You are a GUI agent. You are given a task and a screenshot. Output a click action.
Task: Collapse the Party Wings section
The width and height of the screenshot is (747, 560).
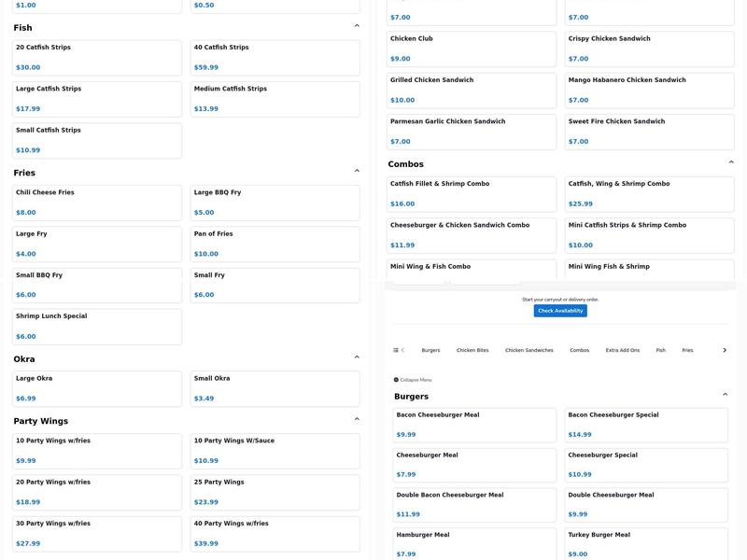357,419
